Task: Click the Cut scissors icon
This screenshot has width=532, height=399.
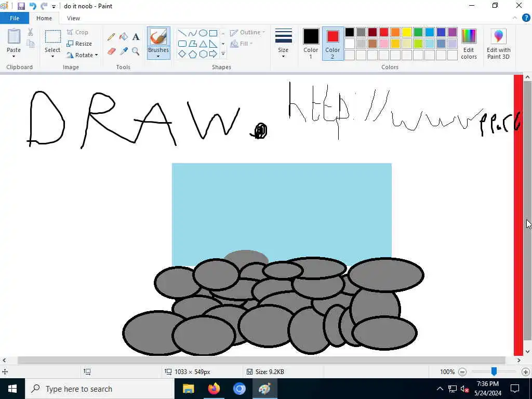Action: [x=30, y=32]
